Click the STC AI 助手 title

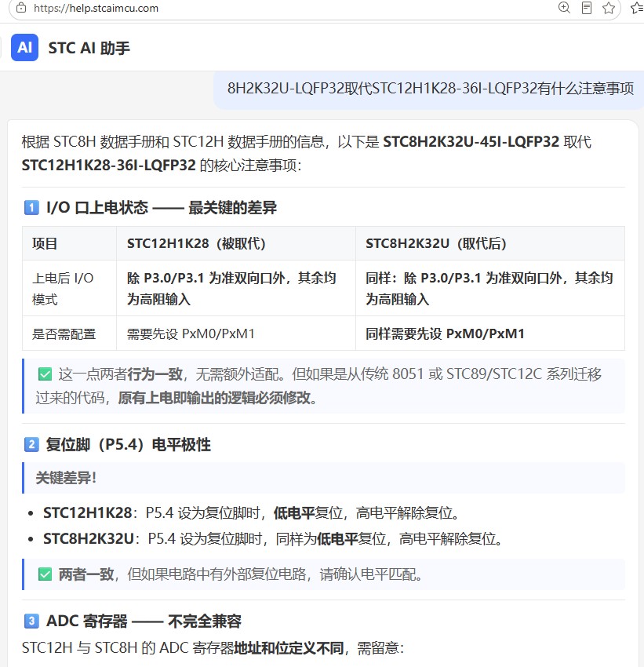point(89,48)
